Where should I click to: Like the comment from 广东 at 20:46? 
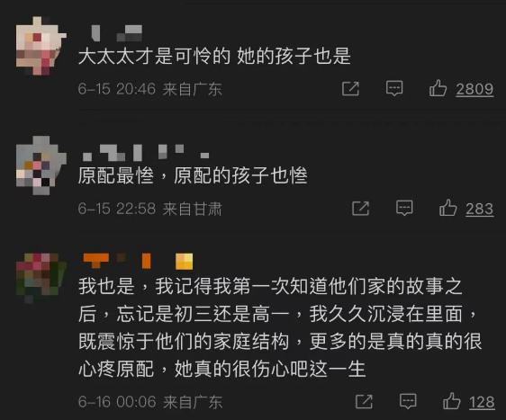(x=438, y=88)
